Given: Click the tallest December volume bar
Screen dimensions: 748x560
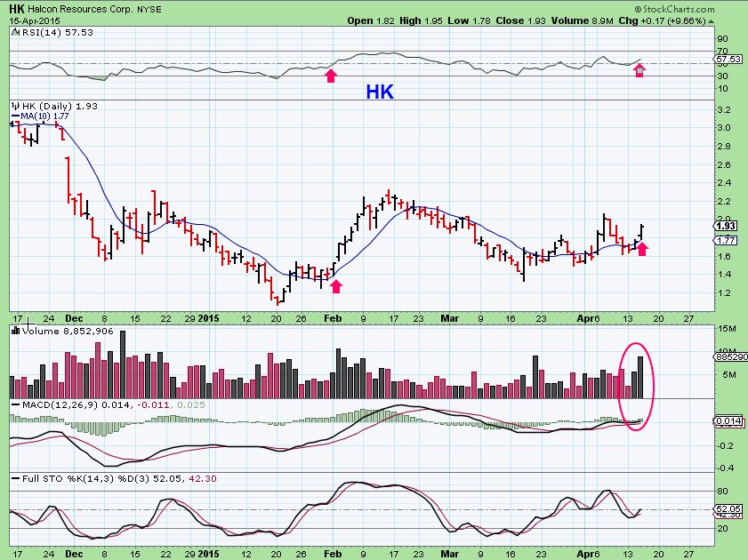Looking at the screenshot, I should (x=123, y=364).
